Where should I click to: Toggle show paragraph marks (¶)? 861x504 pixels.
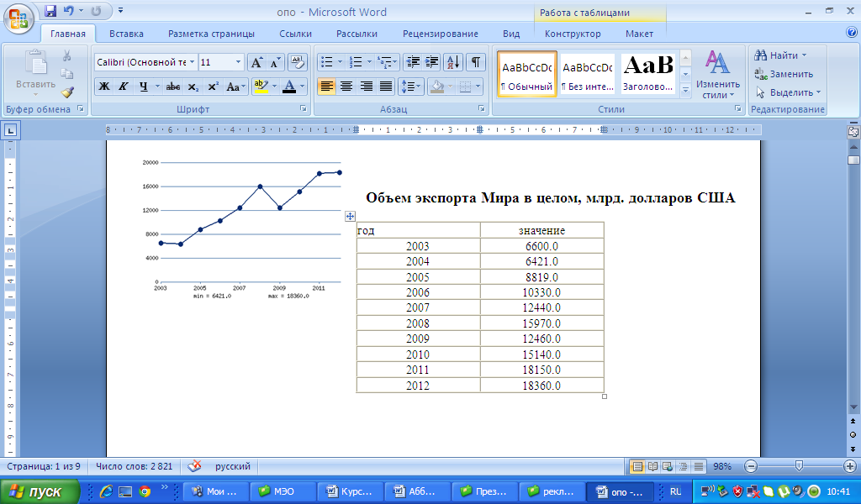click(476, 62)
